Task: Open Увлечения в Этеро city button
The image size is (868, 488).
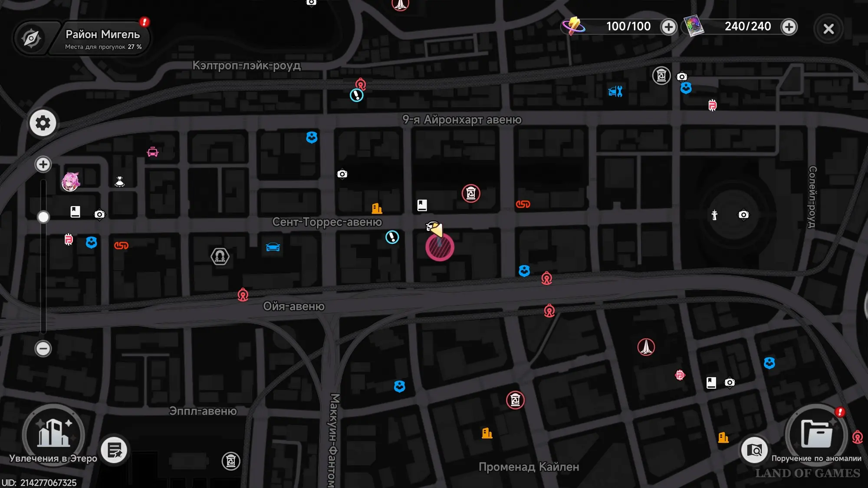Action: click(53, 434)
